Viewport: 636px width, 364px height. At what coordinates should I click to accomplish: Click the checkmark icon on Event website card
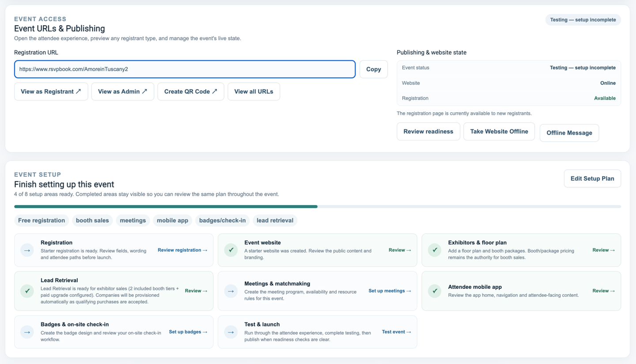coord(231,250)
